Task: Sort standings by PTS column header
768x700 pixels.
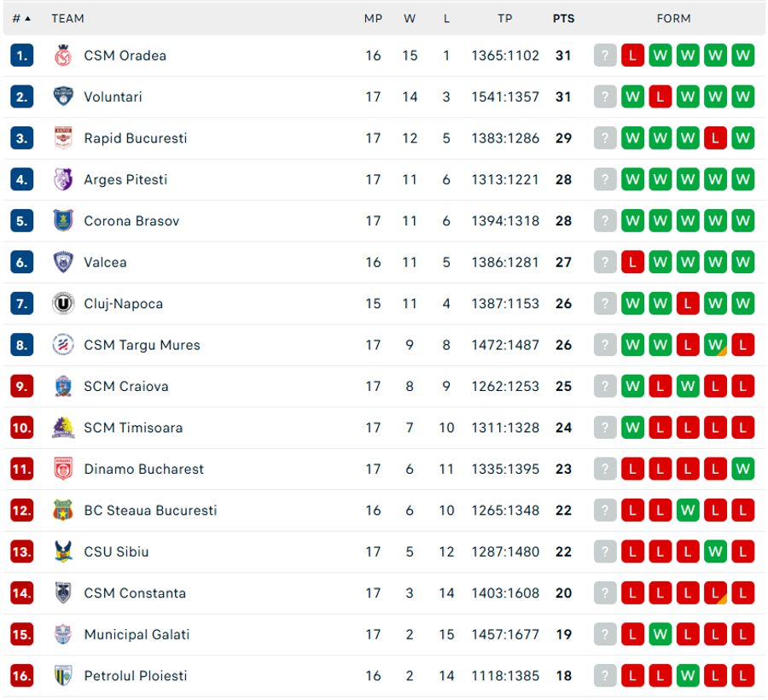Action: [x=563, y=19]
